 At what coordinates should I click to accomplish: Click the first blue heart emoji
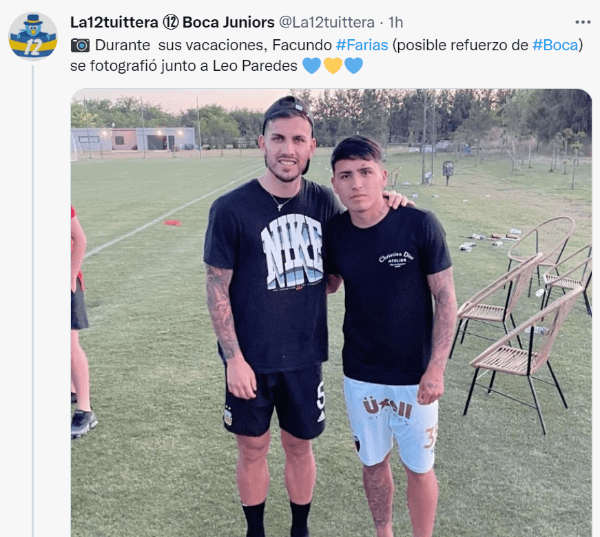tap(312, 66)
